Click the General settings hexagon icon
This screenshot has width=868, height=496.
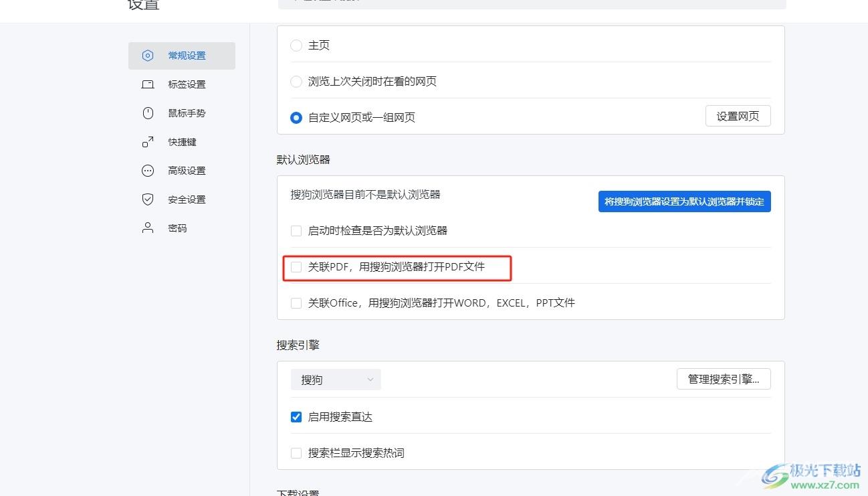[x=148, y=56]
